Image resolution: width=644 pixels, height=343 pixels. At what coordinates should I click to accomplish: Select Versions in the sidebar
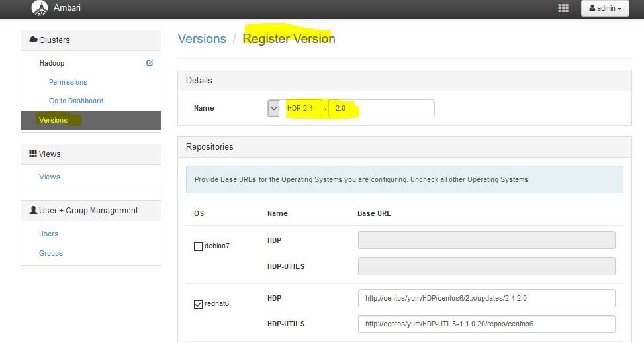pyautogui.click(x=91, y=120)
